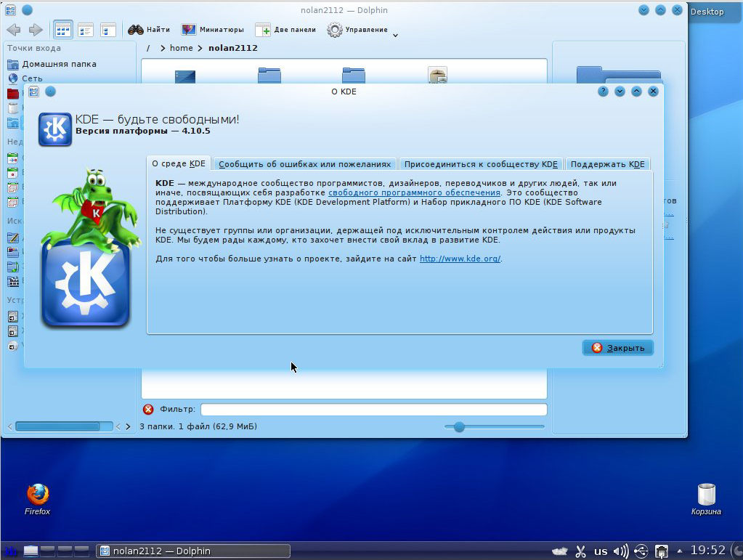Screen dimensions: 743x560
Task: Open the film clapper folder in Places
Action: tap(13, 281)
